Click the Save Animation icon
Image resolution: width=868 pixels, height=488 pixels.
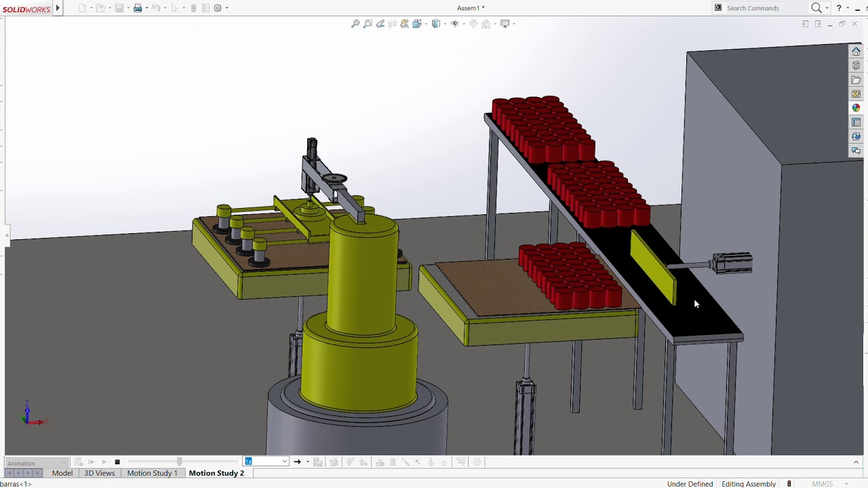318,462
